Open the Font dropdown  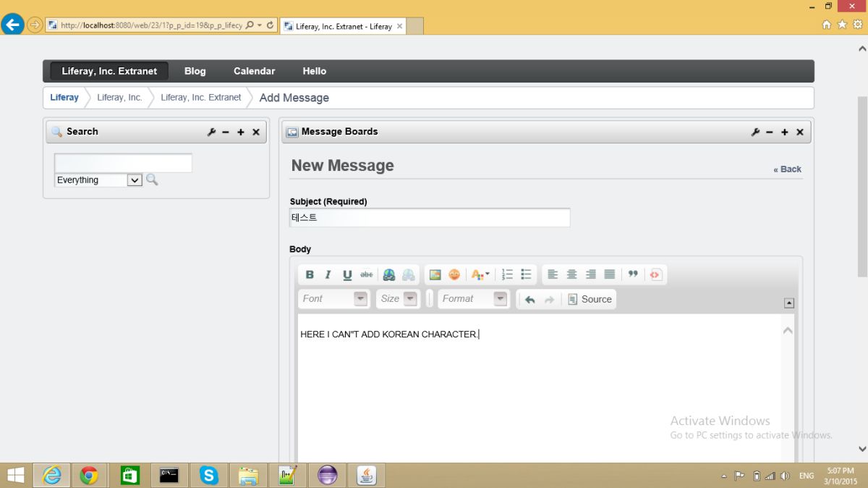[x=335, y=299]
